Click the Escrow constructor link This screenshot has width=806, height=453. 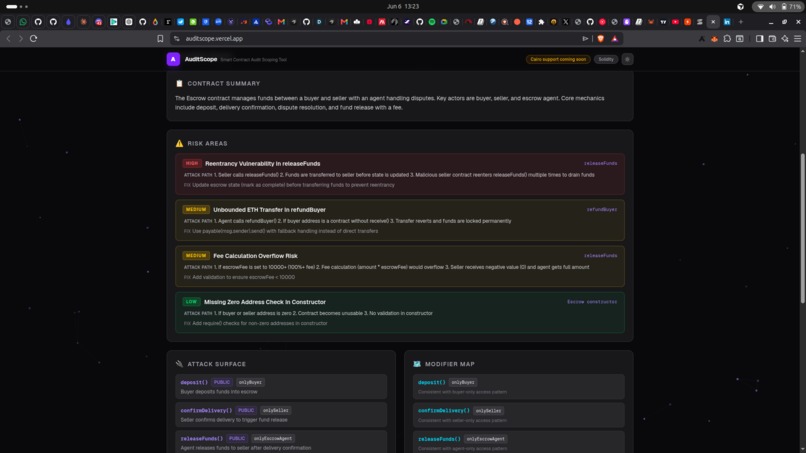[x=592, y=302]
